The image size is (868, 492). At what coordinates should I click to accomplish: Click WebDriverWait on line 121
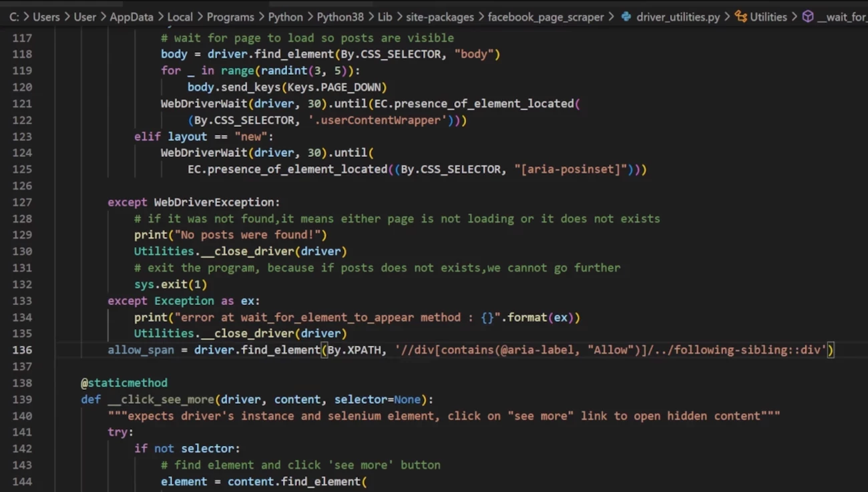[204, 103]
